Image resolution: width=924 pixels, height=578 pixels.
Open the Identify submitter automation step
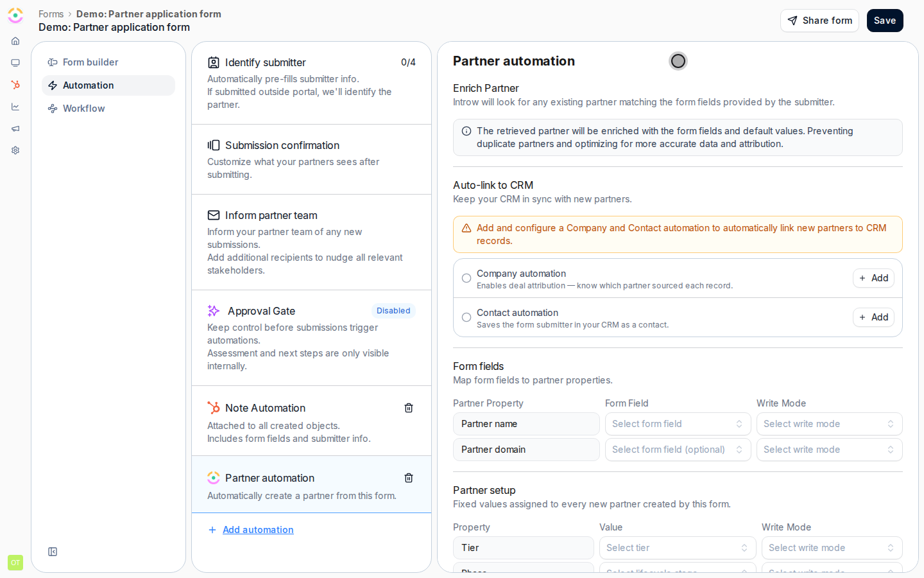[x=311, y=83]
